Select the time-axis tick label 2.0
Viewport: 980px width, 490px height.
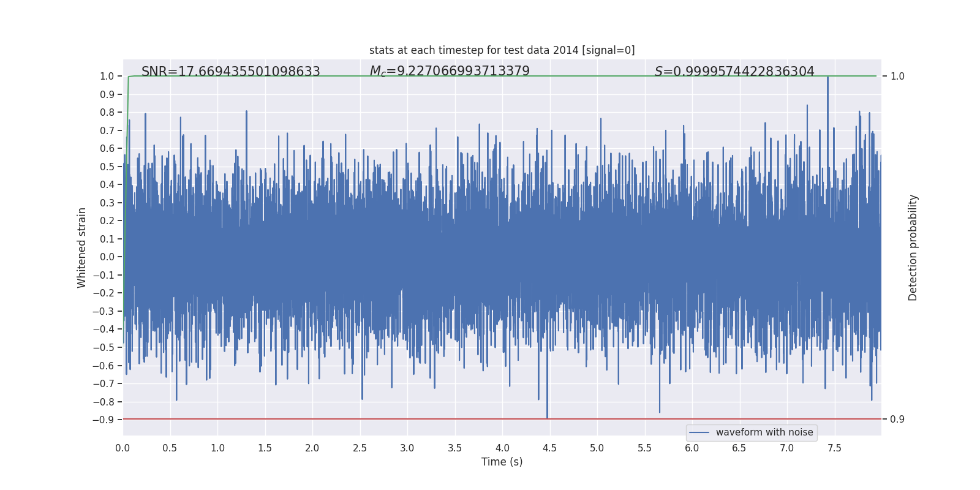(x=312, y=448)
